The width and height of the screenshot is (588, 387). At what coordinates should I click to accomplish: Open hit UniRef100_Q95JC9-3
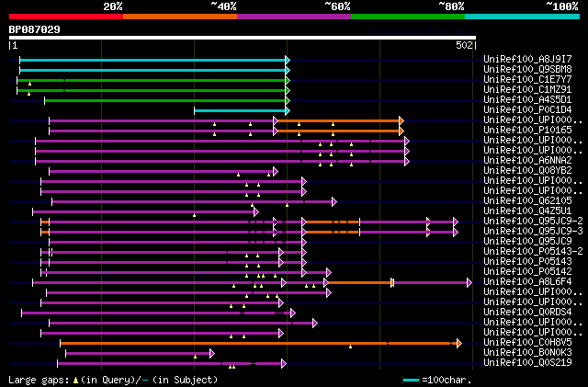coord(533,232)
